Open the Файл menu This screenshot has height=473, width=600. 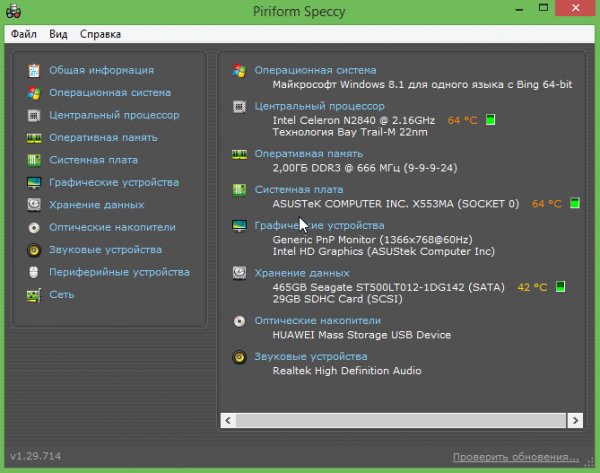coord(24,34)
